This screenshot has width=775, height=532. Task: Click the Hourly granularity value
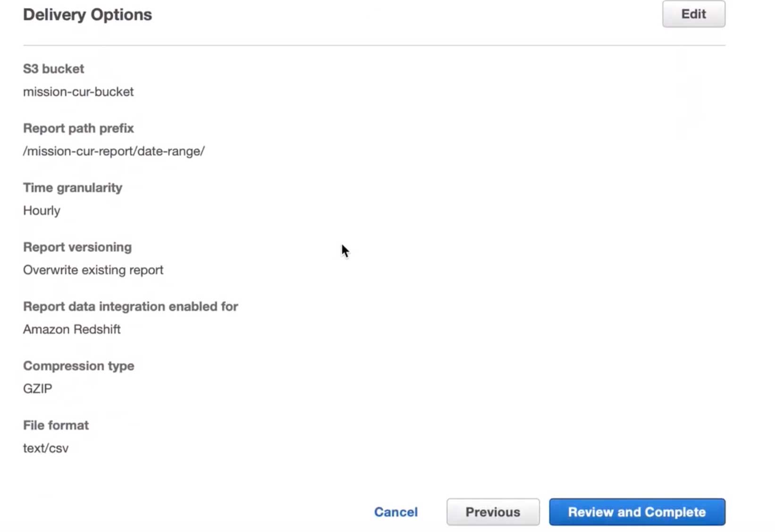click(42, 210)
